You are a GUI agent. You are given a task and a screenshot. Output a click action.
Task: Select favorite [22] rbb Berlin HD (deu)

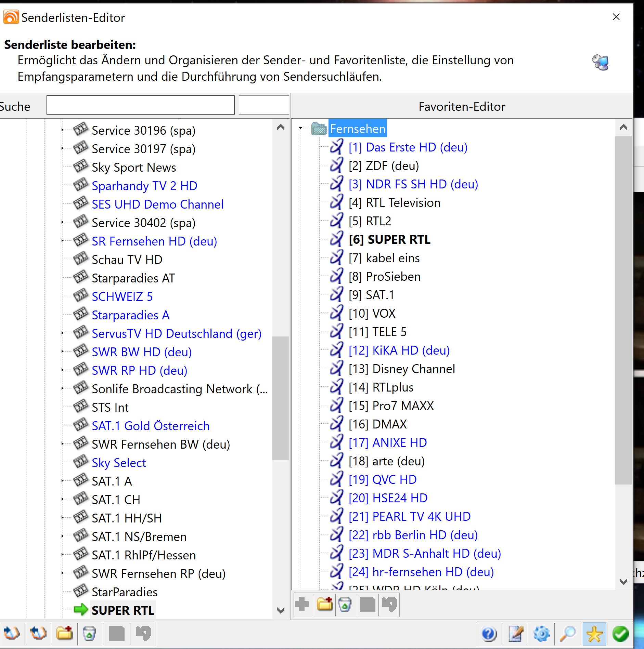413,535
